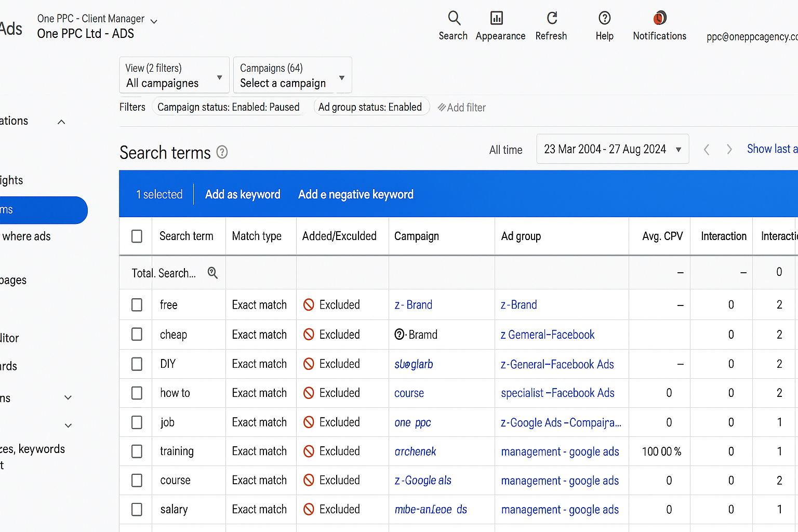This screenshot has width=798, height=532.
Task: Open the sidebar item ending 'ces, keywords'
Action: (32, 449)
